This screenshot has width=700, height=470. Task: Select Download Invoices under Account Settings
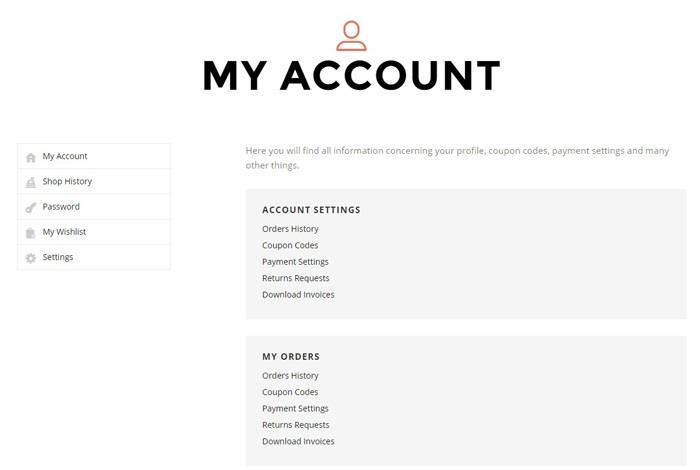(x=298, y=295)
